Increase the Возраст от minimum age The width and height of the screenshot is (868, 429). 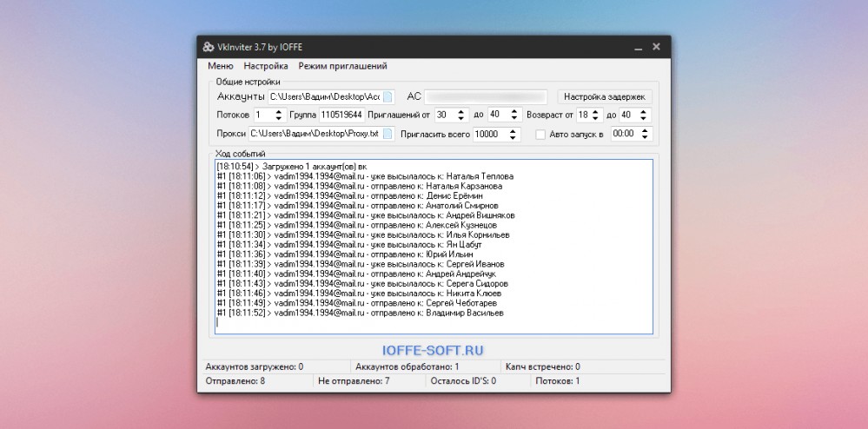(594, 112)
